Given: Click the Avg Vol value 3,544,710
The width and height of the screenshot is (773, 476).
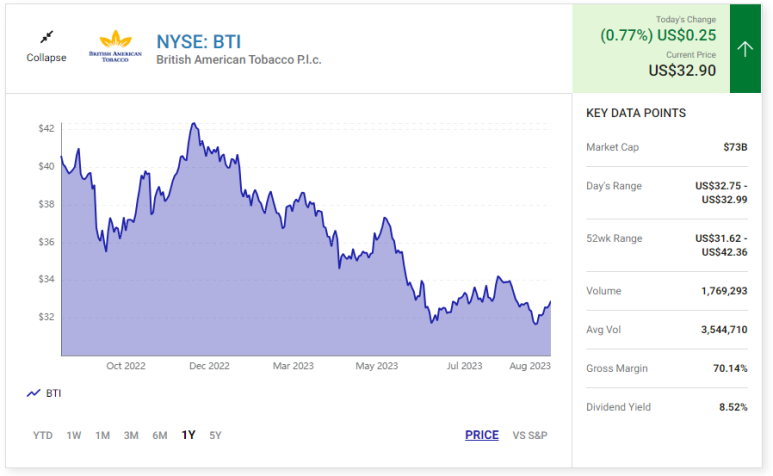Looking at the screenshot, I should pos(724,330).
